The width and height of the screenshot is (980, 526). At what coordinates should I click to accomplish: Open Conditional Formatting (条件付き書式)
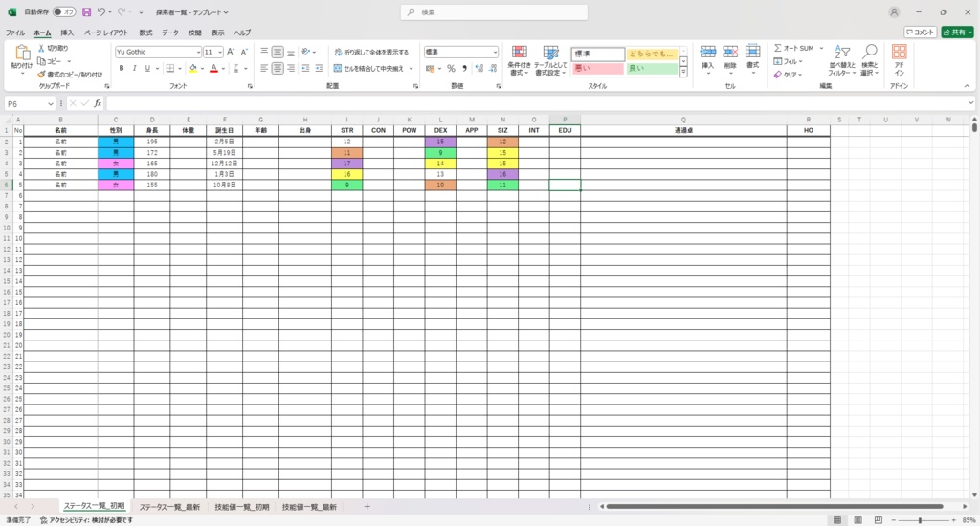pos(519,60)
